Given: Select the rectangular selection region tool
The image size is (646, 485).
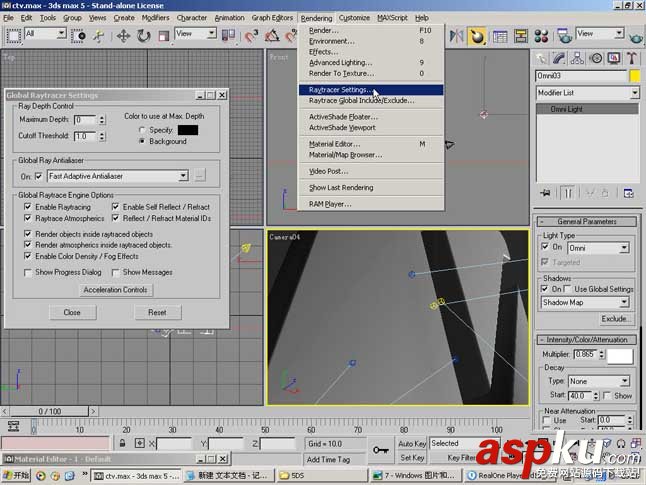Looking at the screenshot, I should point(13,36).
